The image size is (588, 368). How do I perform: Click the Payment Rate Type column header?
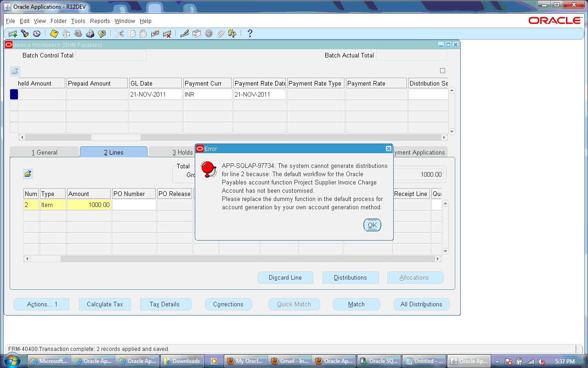coord(316,83)
